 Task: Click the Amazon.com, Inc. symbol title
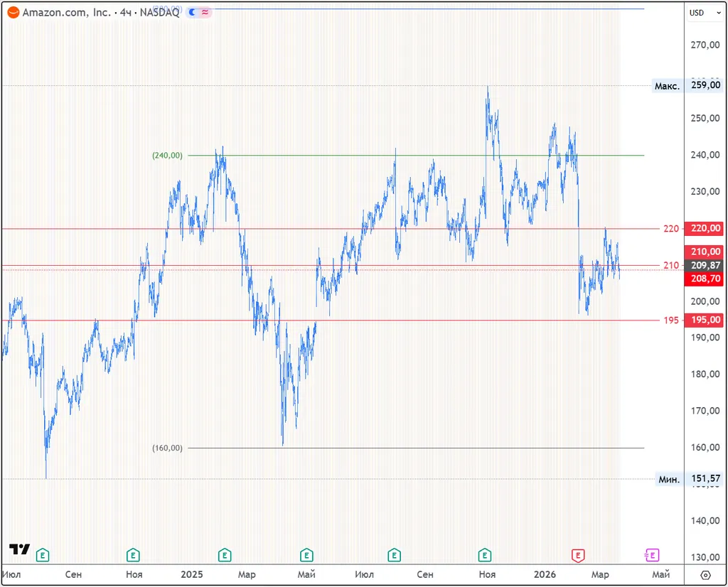coord(66,12)
